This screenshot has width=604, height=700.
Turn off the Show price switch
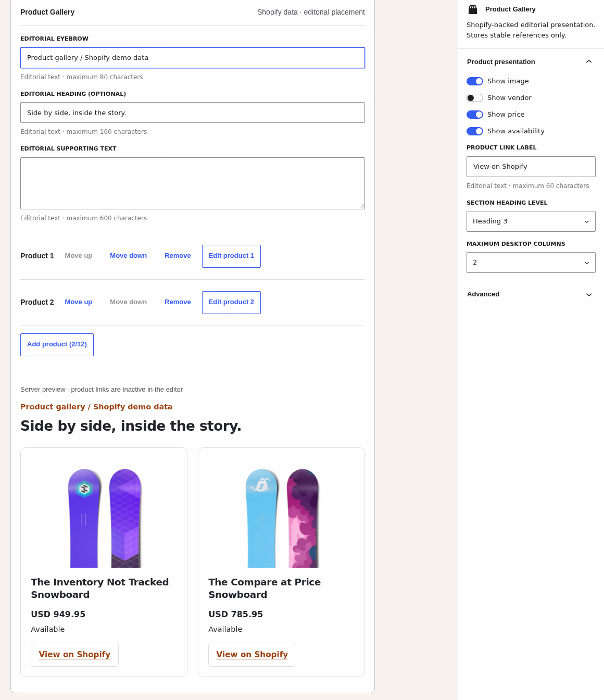pos(475,115)
